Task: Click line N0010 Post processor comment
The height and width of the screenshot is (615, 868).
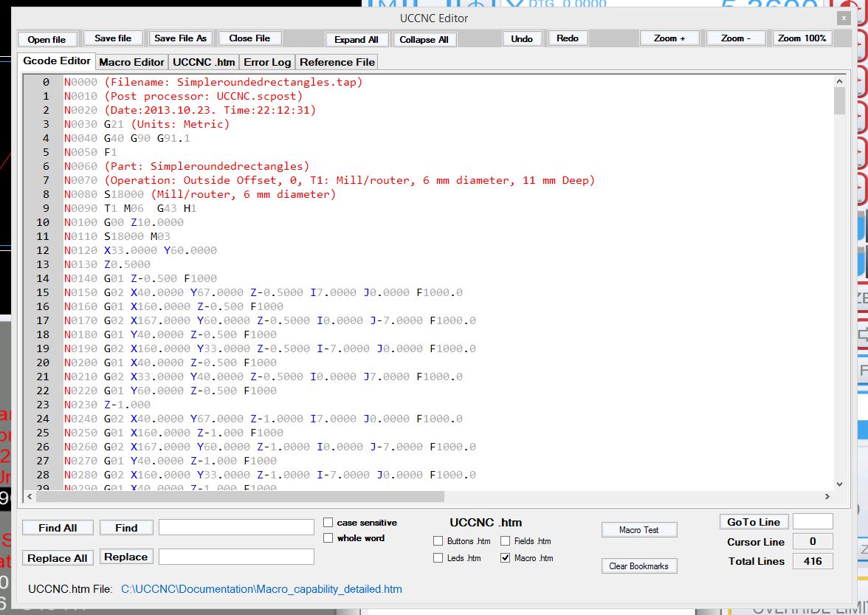Action: click(x=183, y=96)
